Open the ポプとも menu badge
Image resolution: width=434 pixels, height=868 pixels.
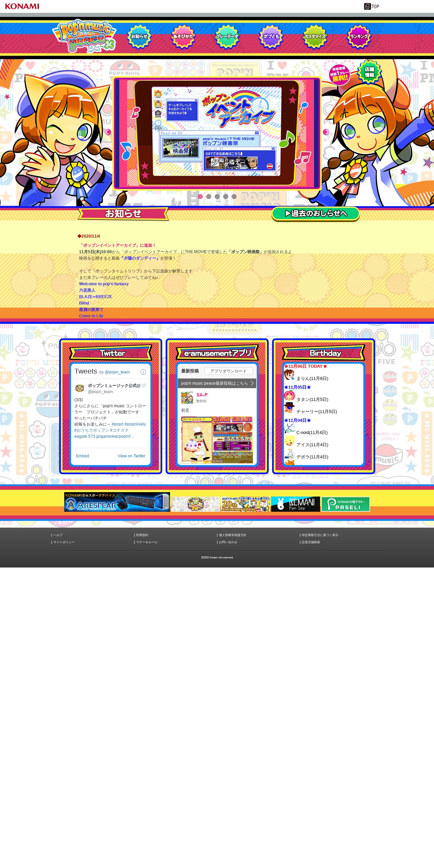coord(271,37)
